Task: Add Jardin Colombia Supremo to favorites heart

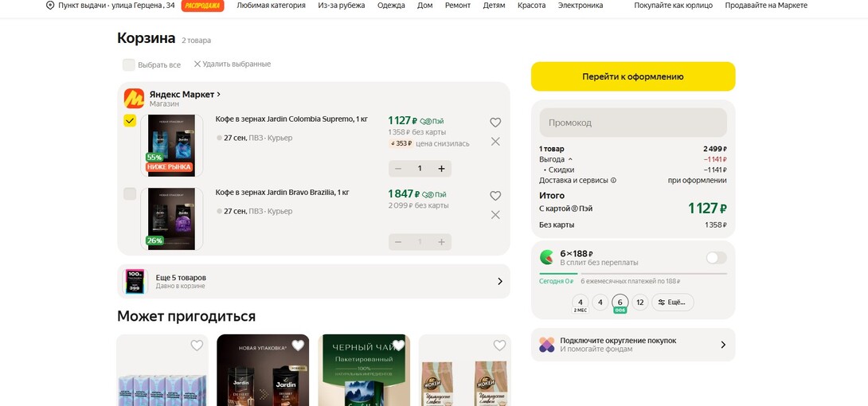Action: (495, 123)
